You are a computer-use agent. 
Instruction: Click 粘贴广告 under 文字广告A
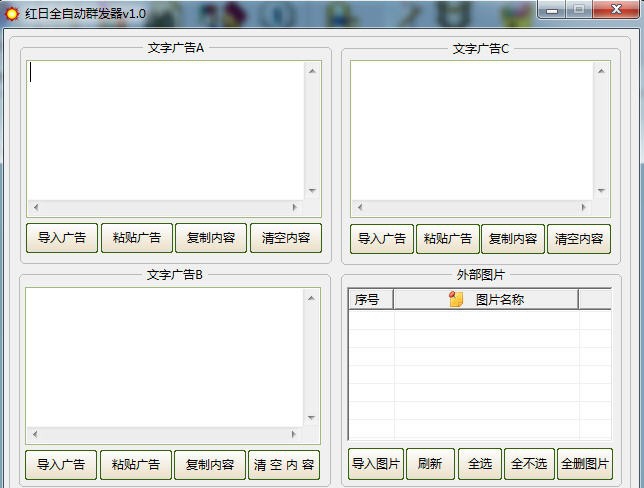pos(137,238)
